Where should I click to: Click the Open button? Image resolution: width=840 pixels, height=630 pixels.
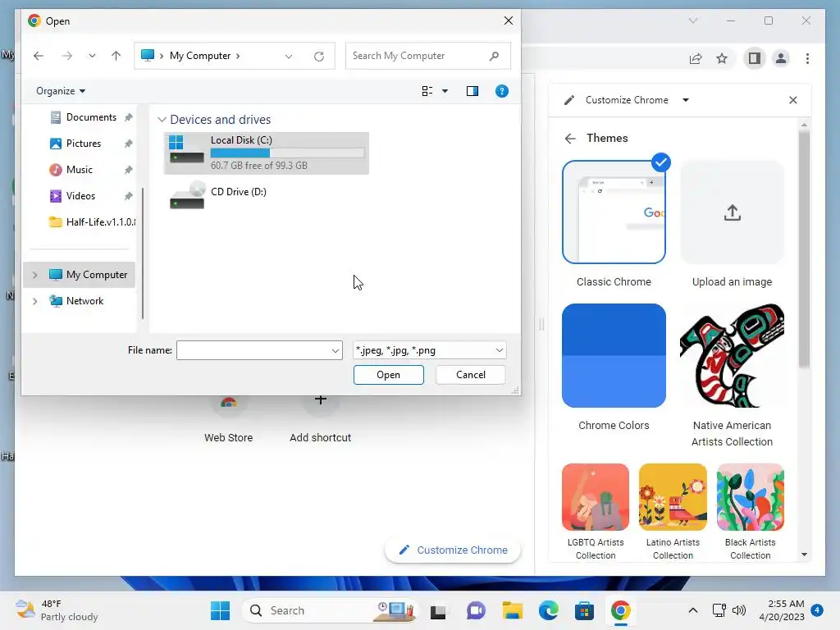point(388,375)
